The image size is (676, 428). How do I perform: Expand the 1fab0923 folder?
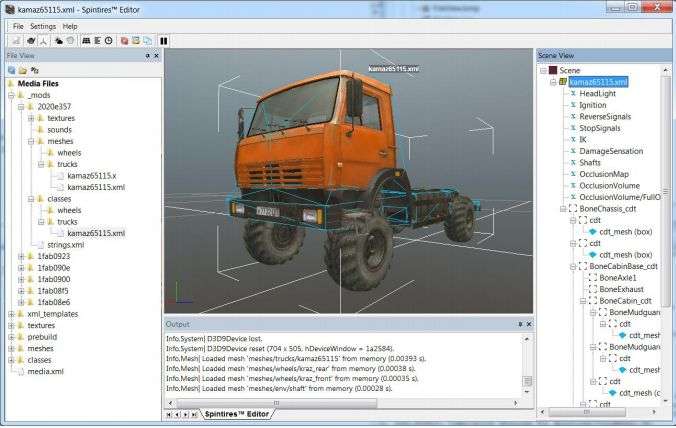[21, 256]
